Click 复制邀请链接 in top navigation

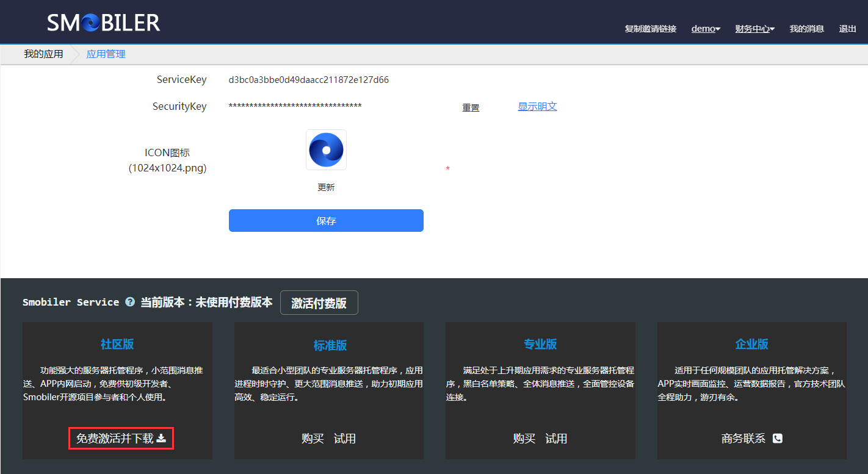point(651,29)
